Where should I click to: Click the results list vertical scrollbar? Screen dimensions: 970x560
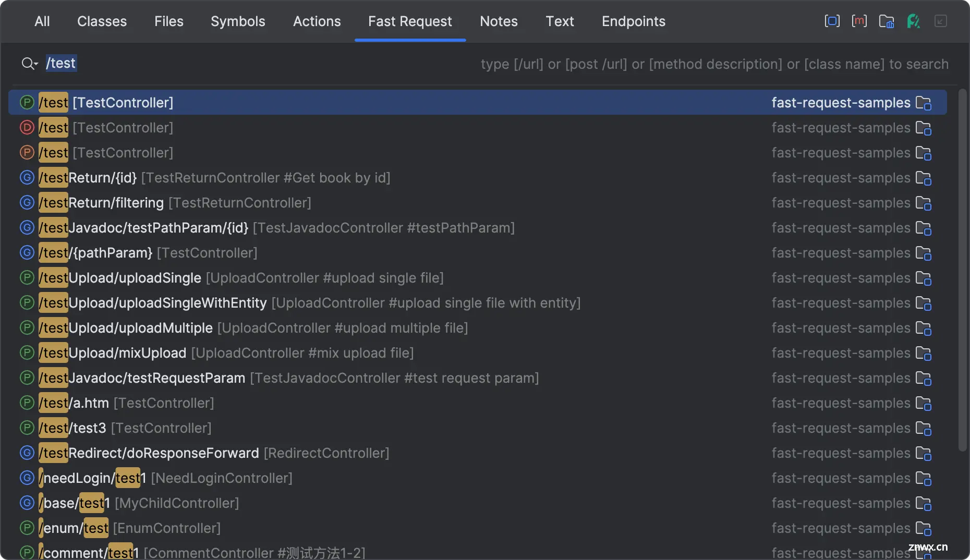click(x=962, y=270)
